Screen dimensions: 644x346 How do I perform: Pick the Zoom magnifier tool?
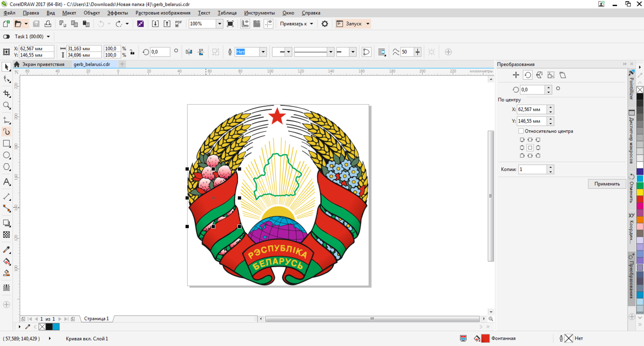(x=6, y=105)
